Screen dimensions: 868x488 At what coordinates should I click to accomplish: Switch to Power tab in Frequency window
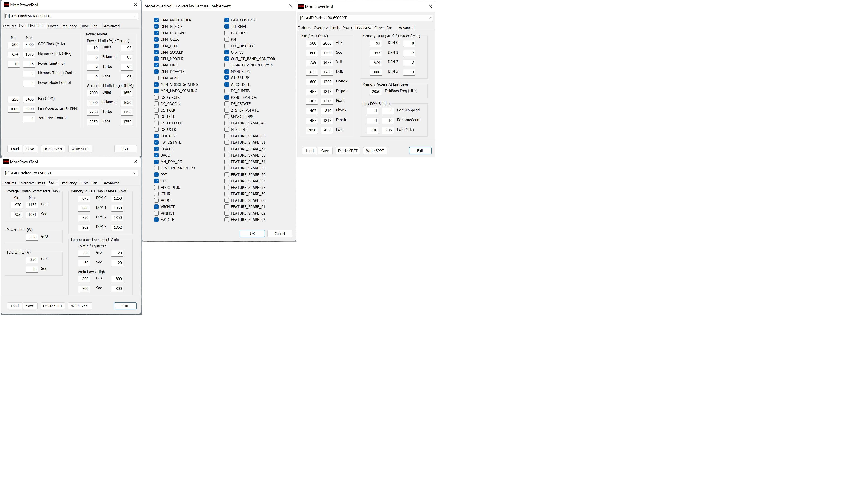[x=347, y=28]
